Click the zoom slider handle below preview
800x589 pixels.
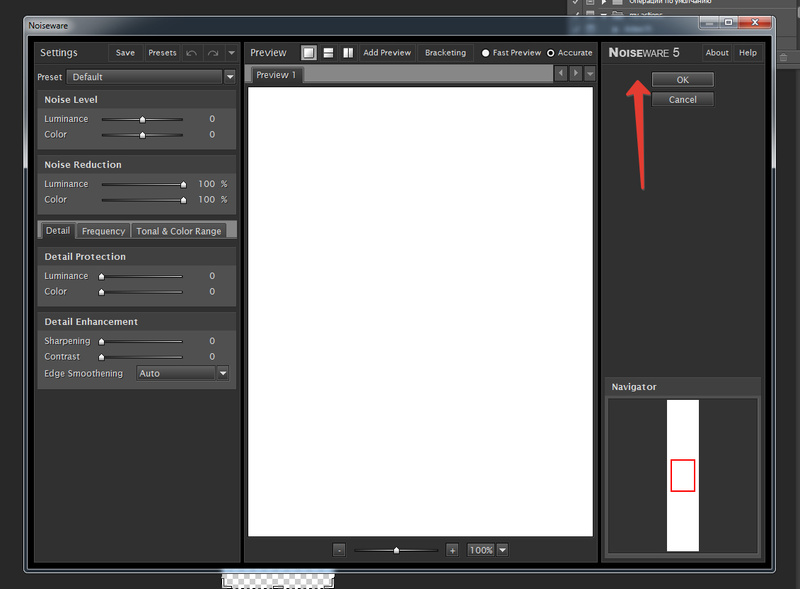point(396,550)
